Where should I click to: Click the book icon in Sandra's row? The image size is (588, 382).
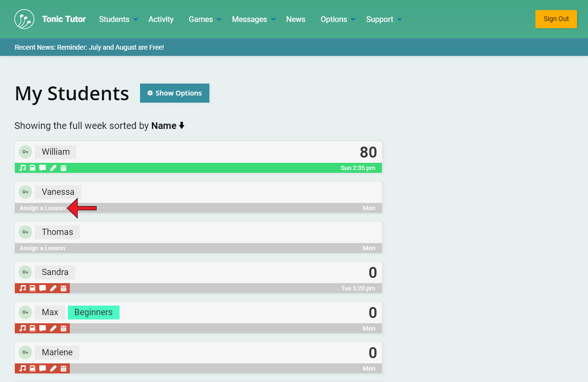[x=33, y=288]
